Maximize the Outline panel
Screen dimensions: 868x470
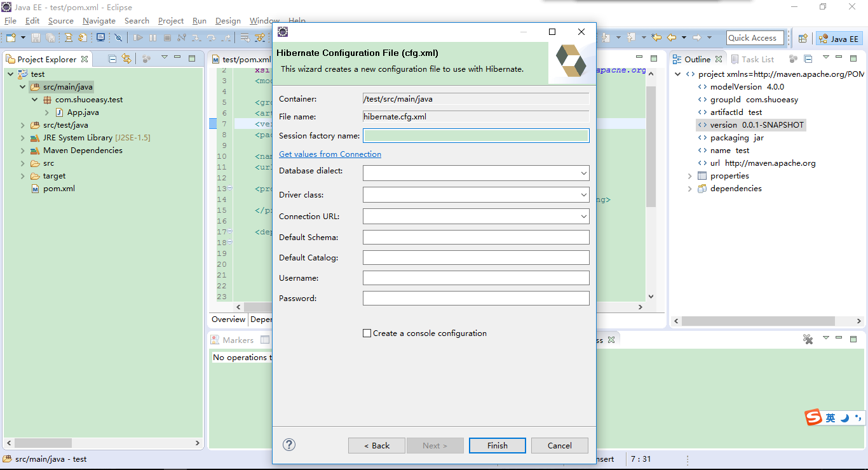[853, 58]
